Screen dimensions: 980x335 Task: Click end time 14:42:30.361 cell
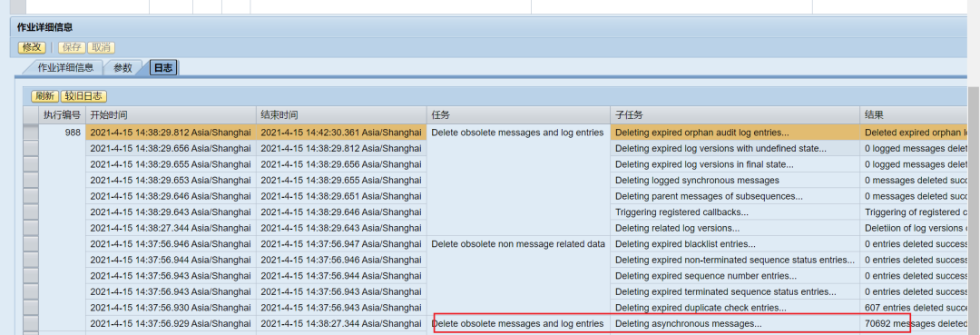(341, 133)
